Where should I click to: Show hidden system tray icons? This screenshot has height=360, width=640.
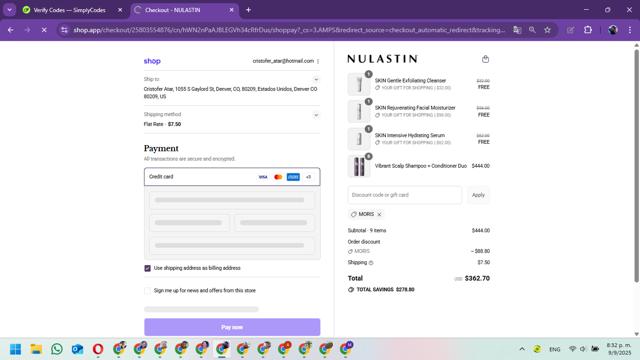coord(522,349)
